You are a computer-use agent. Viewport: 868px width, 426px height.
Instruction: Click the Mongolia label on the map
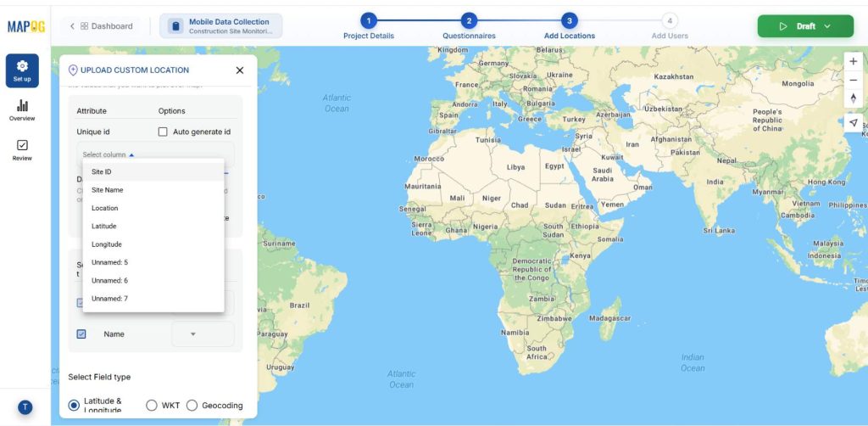pyautogui.click(x=798, y=84)
